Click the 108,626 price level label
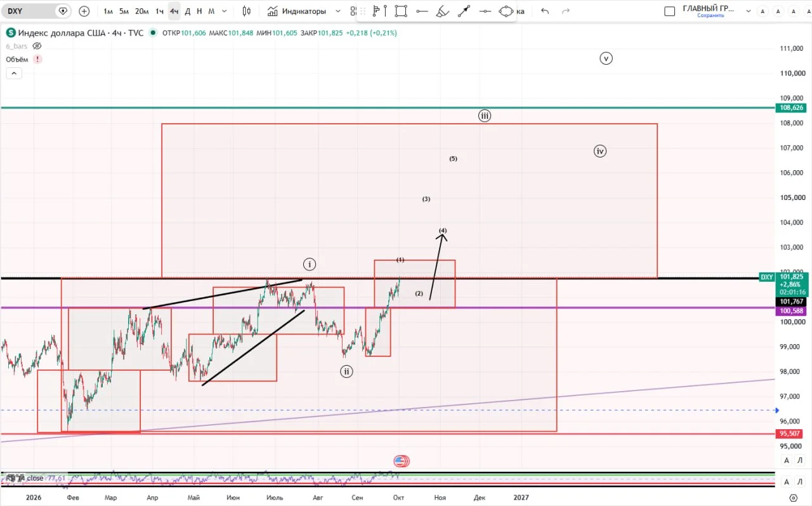The image size is (812, 506). click(790, 108)
